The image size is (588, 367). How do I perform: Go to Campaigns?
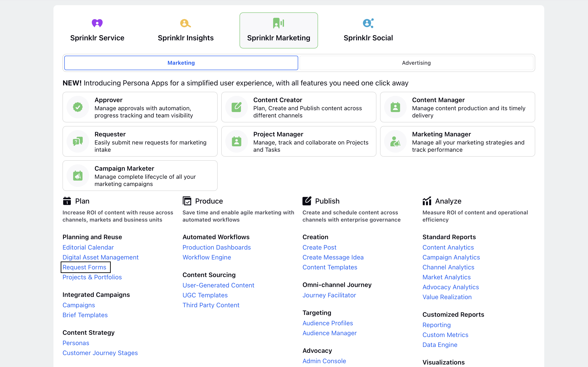click(x=79, y=305)
